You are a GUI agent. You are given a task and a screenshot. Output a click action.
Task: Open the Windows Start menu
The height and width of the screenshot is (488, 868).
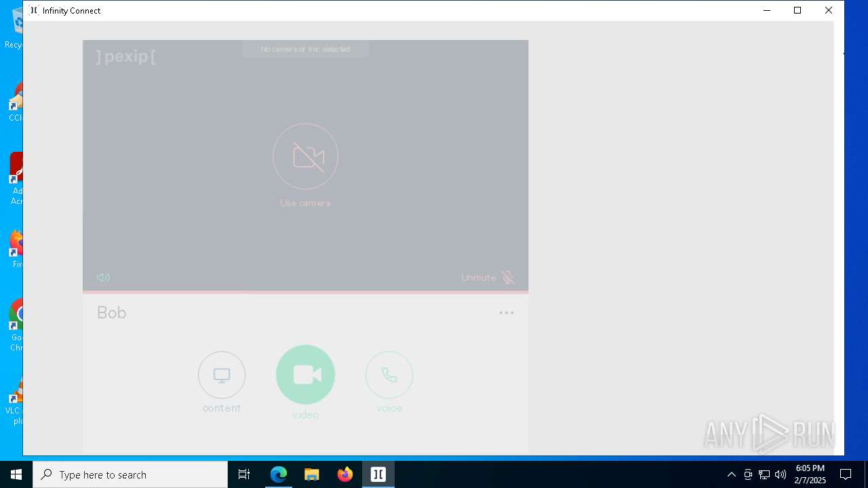click(16, 474)
